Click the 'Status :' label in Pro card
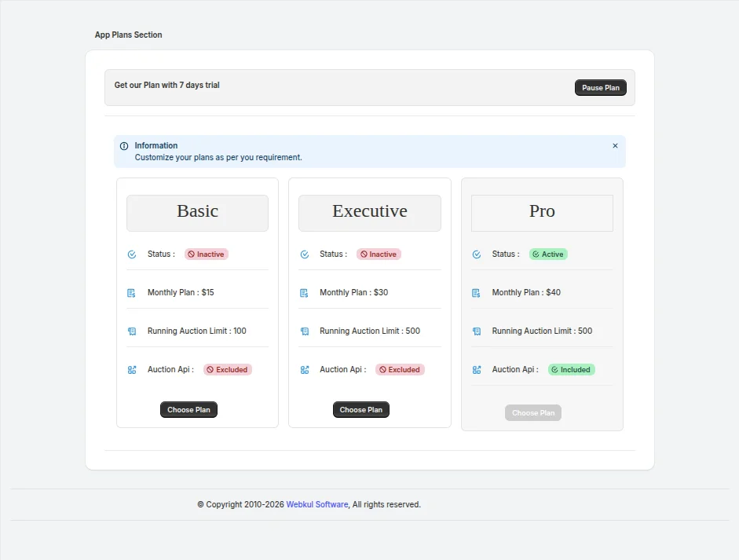This screenshot has width=739, height=560. [x=506, y=254]
